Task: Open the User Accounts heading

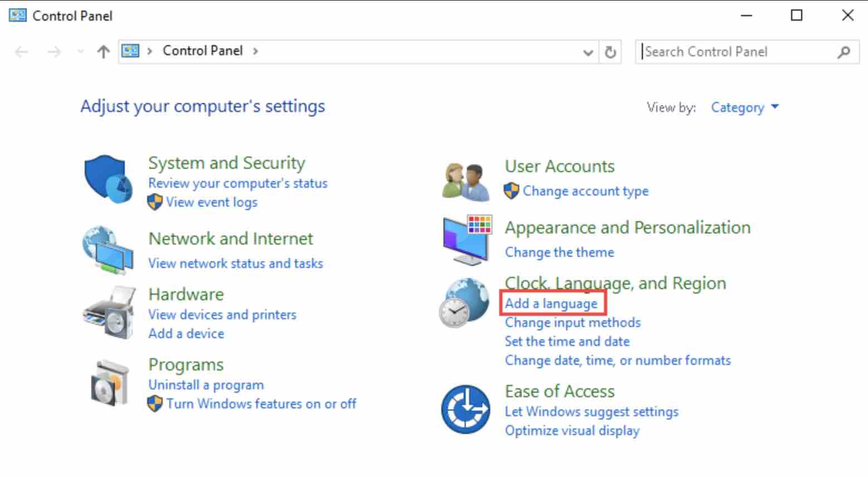Action: coord(560,166)
